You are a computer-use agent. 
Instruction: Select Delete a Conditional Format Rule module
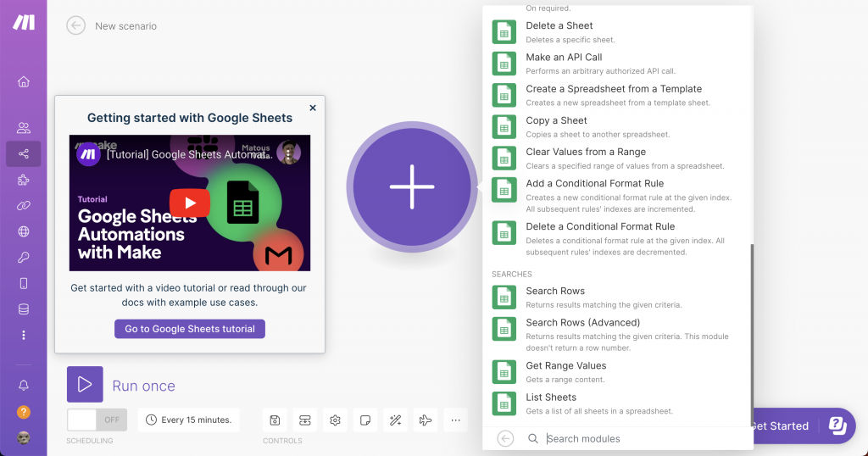click(617, 238)
